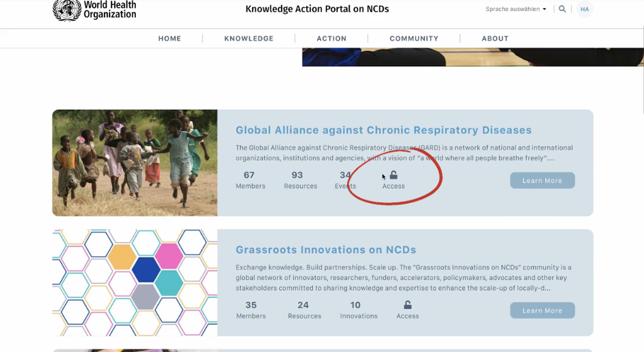Click Learn More for Global Alliance
The width and height of the screenshot is (644, 352).
click(x=542, y=180)
